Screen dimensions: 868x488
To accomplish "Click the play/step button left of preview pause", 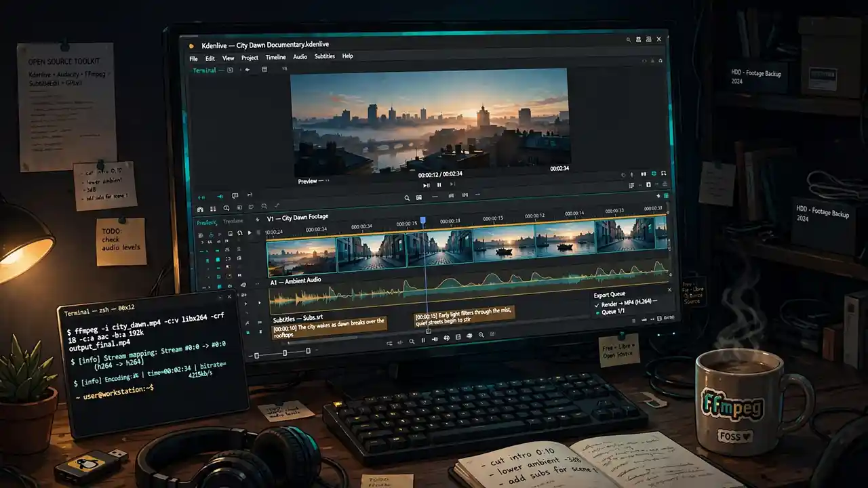I will [427, 185].
